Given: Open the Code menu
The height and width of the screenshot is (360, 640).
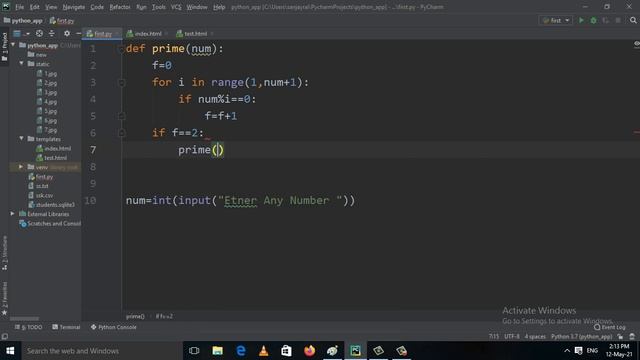Looking at the screenshot, I should 97,7.
